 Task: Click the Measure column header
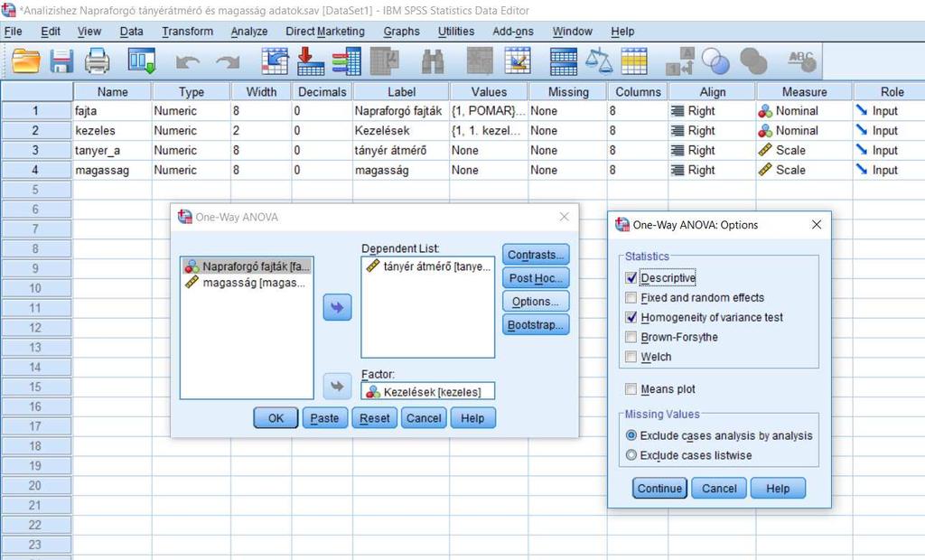[804, 91]
